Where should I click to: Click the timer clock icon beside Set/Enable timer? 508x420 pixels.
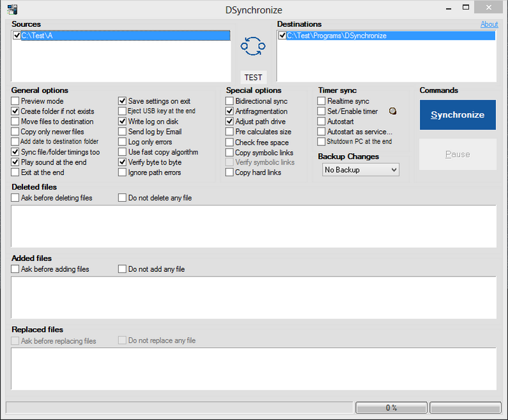(x=393, y=111)
